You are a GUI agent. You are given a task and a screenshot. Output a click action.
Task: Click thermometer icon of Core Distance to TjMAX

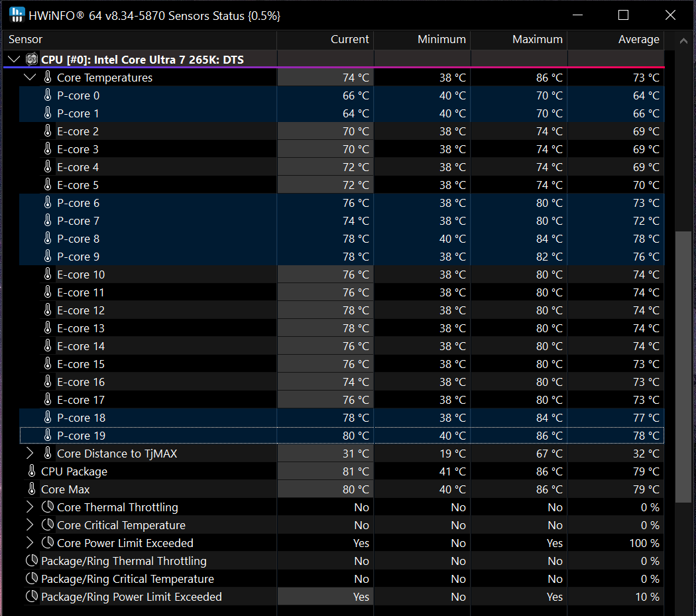pos(48,453)
